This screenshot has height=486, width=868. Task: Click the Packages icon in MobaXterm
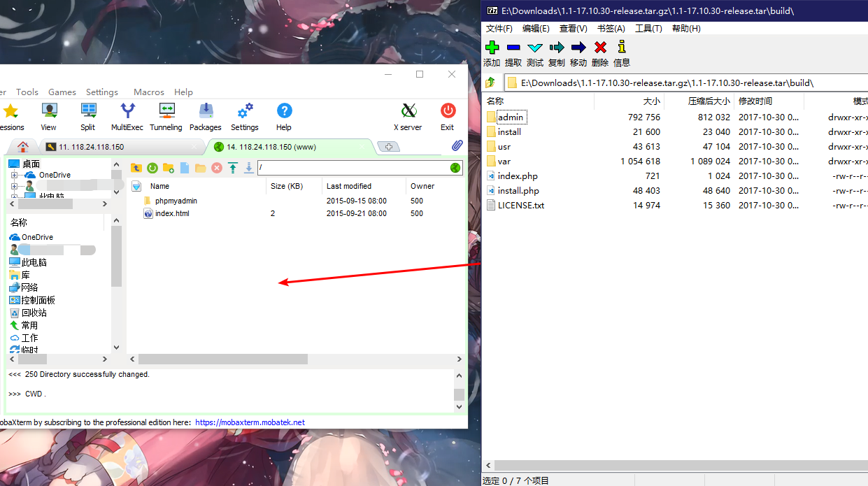[x=206, y=116]
